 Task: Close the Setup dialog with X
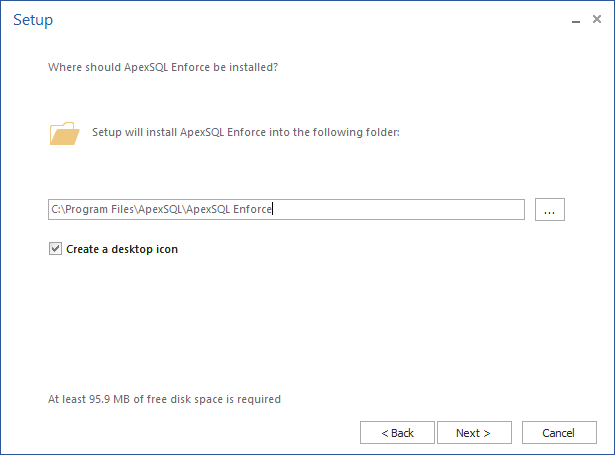pyautogui.click(x=597, y=19)
